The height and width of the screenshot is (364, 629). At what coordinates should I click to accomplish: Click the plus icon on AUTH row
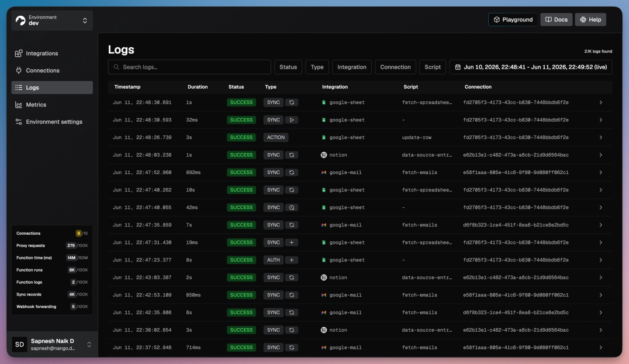click(292, 260)
